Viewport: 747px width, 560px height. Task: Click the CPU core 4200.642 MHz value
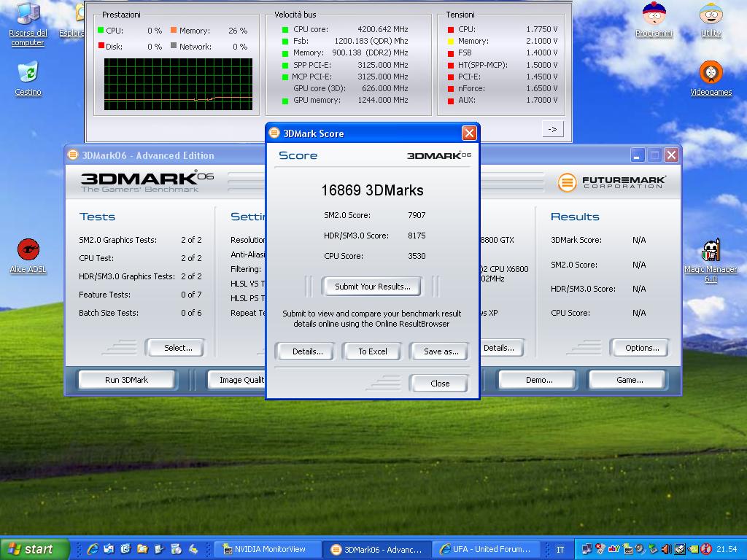(382, 29)
